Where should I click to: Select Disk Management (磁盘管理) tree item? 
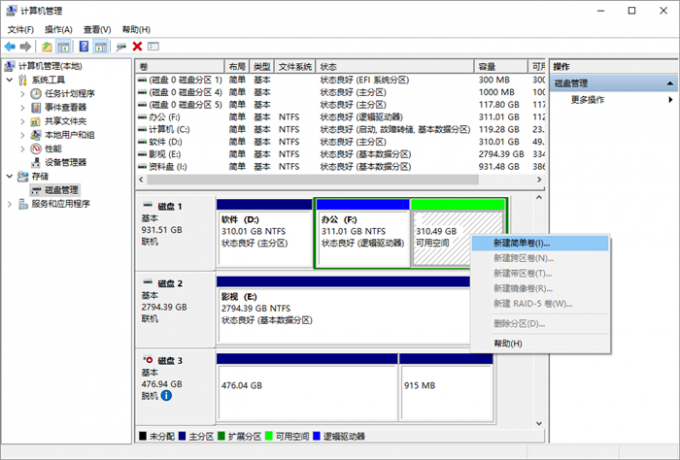[x=55, y=190]
